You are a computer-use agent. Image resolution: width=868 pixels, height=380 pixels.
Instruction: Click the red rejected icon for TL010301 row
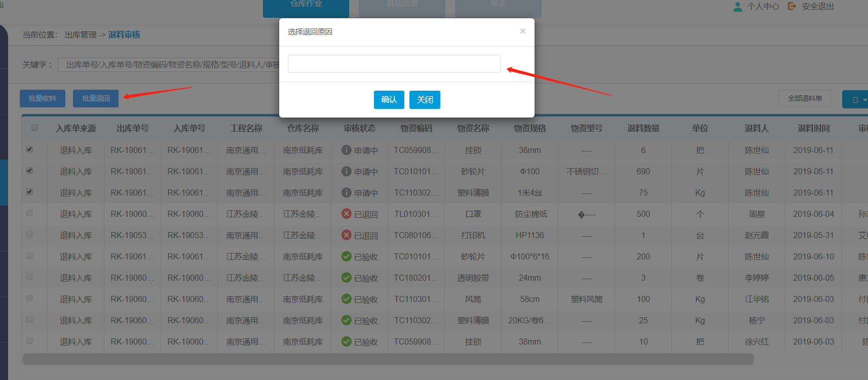347,214
